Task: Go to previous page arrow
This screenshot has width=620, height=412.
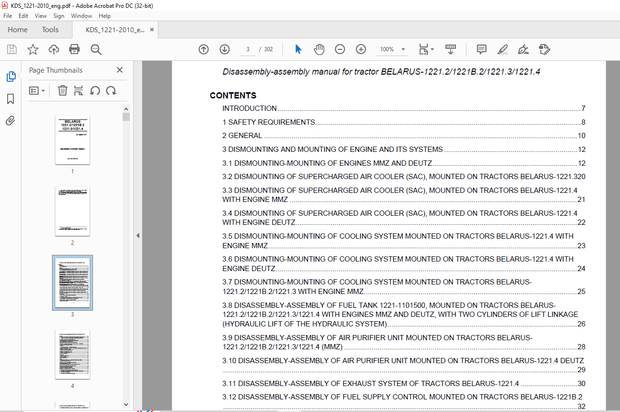Action: (204, 49)
